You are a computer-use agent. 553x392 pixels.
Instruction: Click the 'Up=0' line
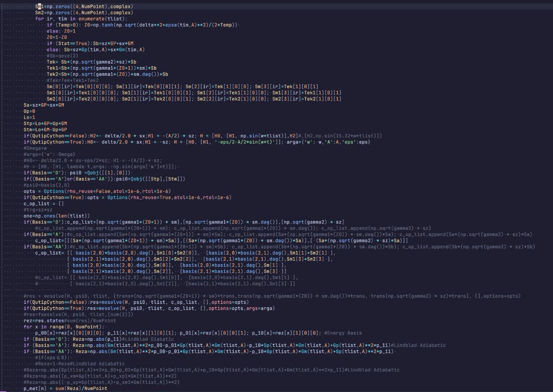[29, 112]
